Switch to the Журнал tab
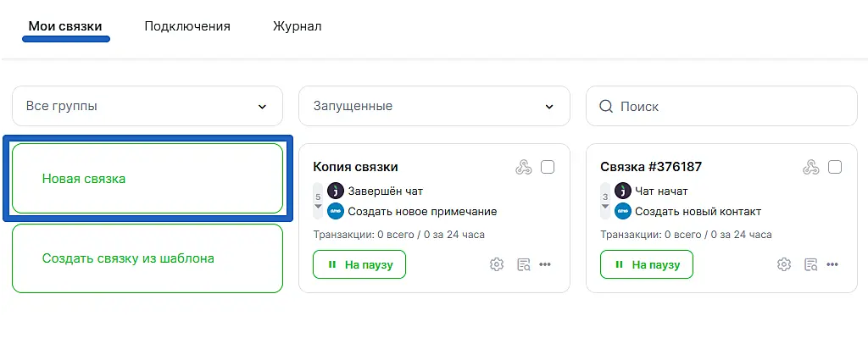This screenshot has height=355, width=868. tap(297, 26)
